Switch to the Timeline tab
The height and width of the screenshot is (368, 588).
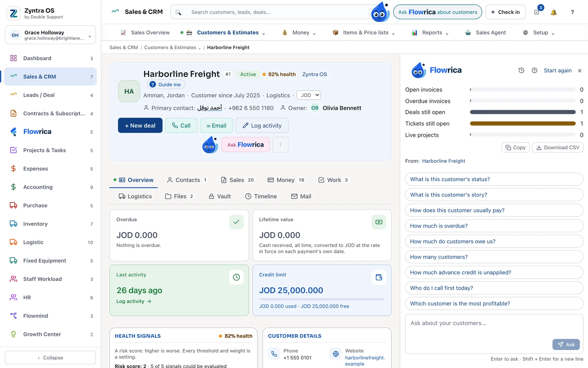(261, 196)
